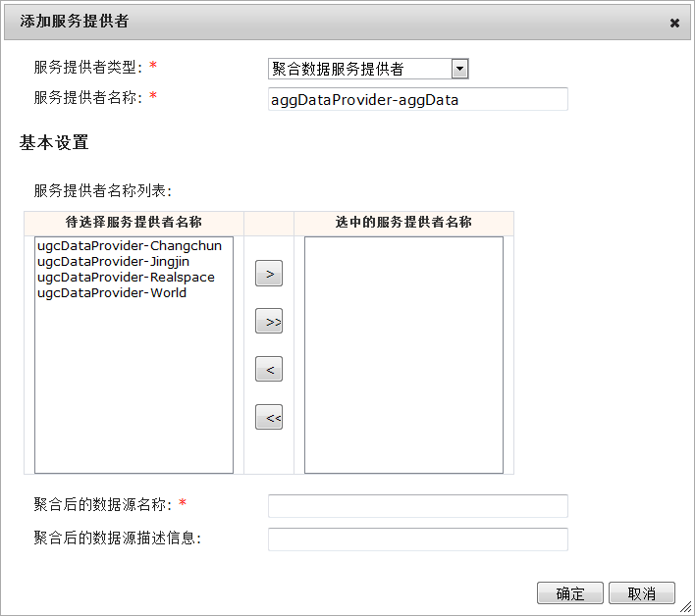Select ugcDataProvider-Jingjin in the available list
The height and width of the screenshot is (616, 695).
(114, 262)
